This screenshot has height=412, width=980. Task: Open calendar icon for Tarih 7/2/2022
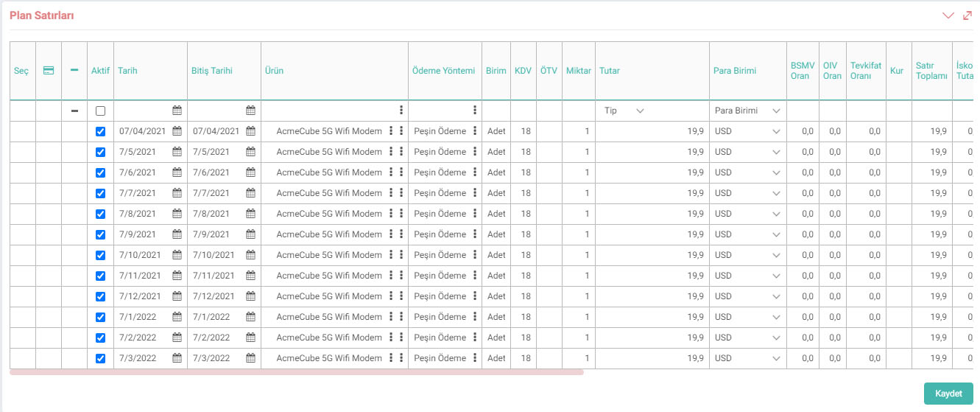(x=177, y=338)
